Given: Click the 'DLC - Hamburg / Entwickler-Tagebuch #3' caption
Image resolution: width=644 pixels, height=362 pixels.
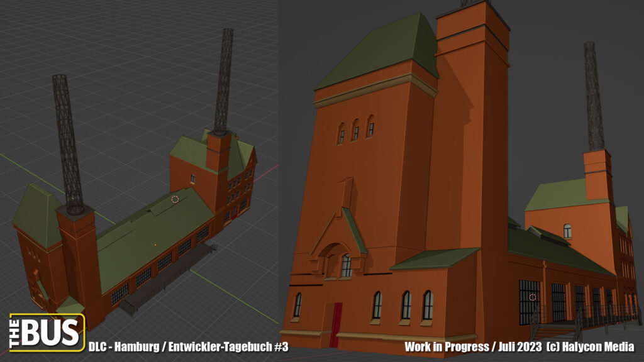Looking at the screenshot, I should (188, 347).
